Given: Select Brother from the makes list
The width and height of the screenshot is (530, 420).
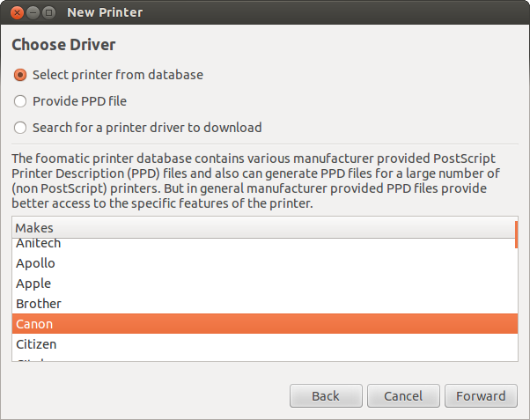Looking at the screenshot, I should [x=39, y=304].
